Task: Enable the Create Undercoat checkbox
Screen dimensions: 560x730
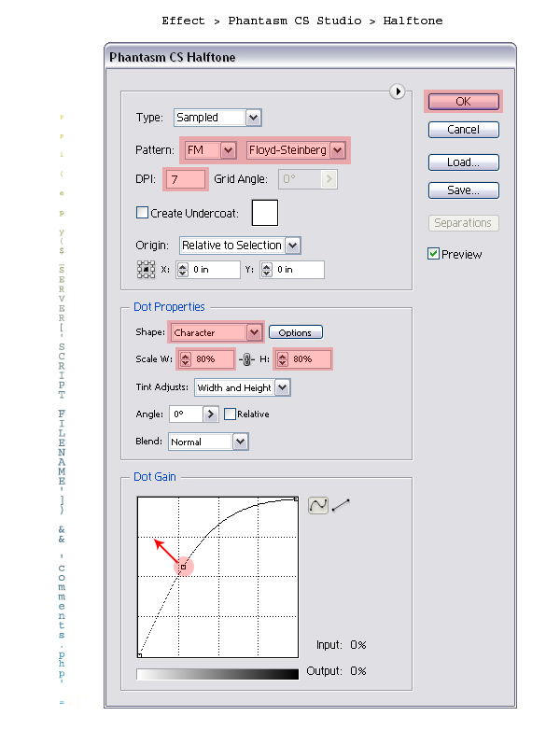Action: click(143, 213)
